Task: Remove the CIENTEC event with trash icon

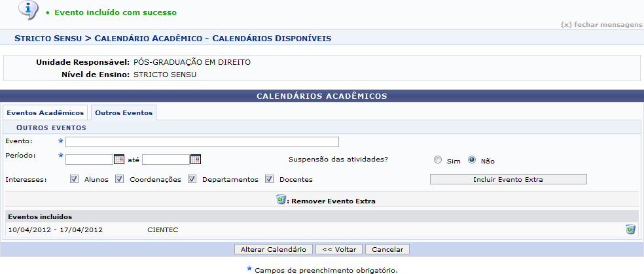Action: (630, 230)
